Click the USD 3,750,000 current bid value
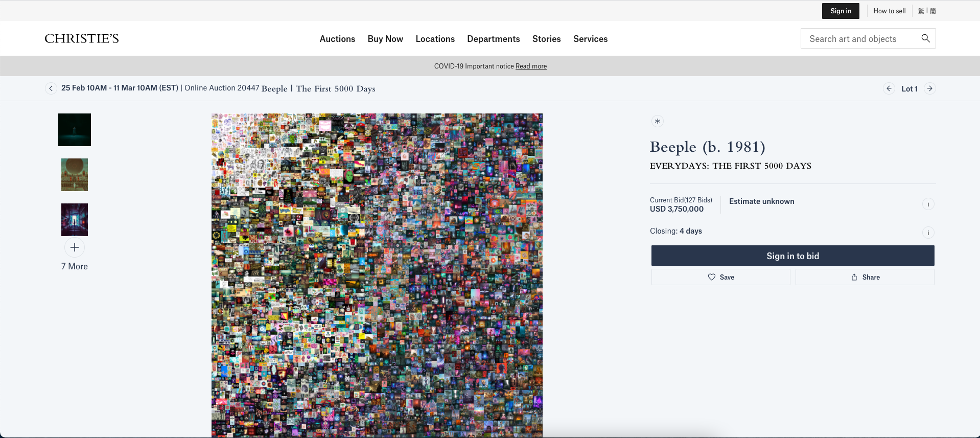980x438 pixels. click(x=676, y=209)
